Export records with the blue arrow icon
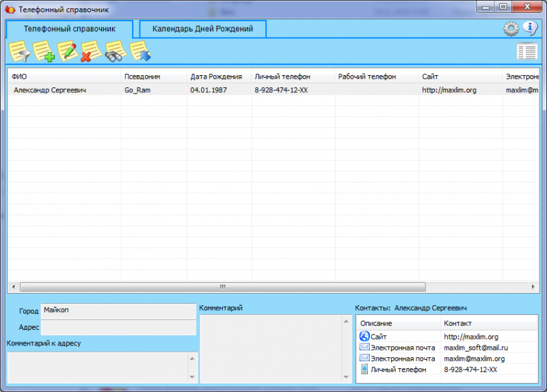The height and width of the screenshot is (392, 547). click(140, 51)
